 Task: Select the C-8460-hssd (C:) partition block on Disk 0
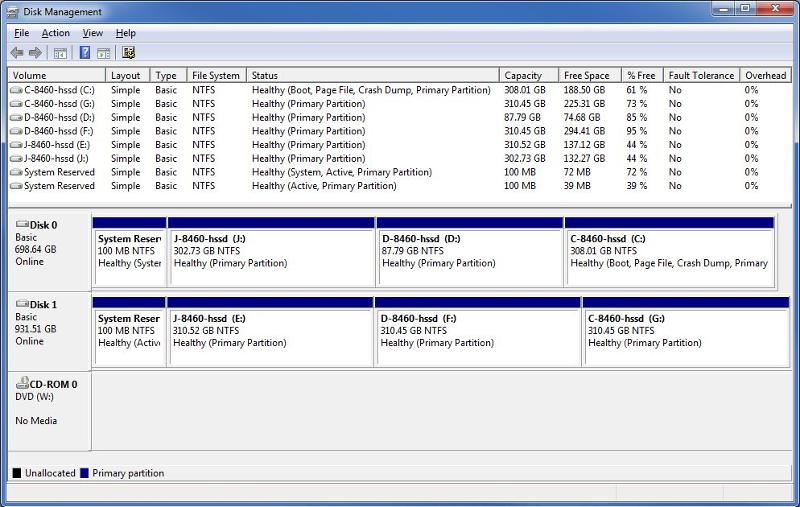pos(669,252)
